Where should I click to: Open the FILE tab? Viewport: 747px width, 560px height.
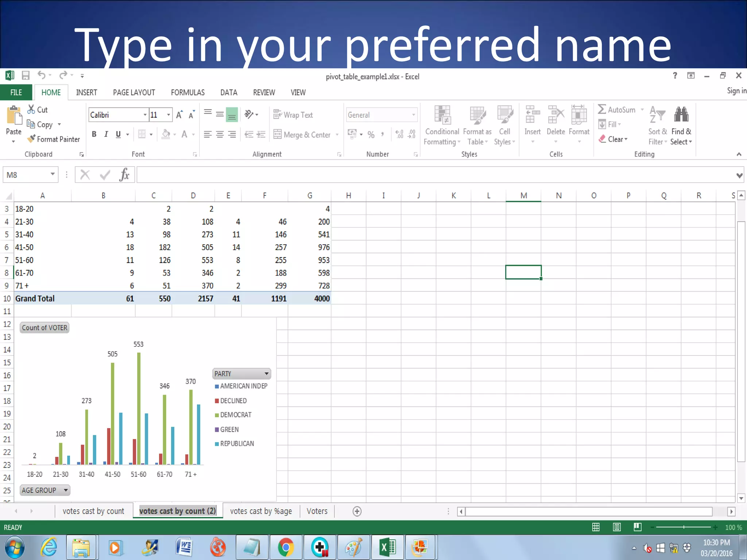click(16, 92)
